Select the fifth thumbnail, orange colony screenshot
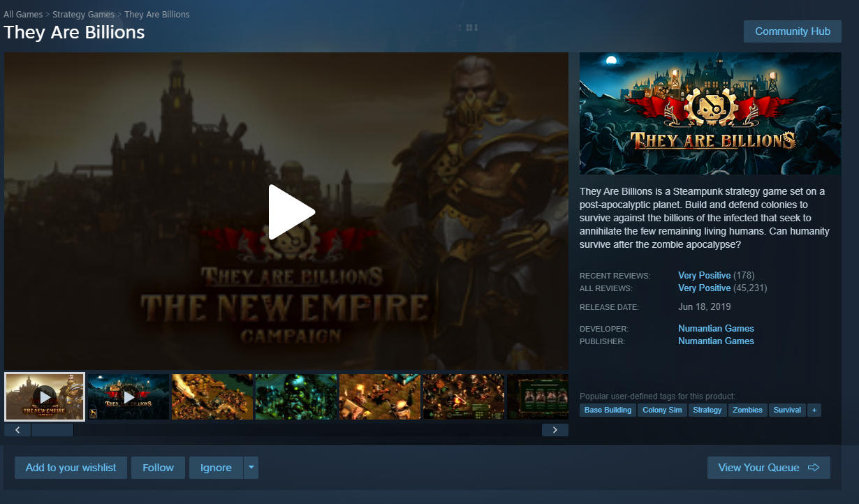The width and height of the screenshot is (859, 504). [x=380, y=396]
